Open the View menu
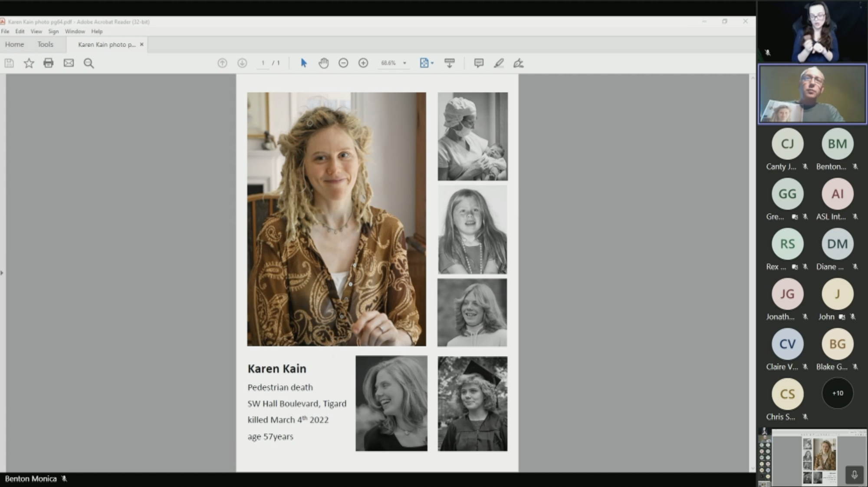The image size is (868, 487). (x=36, y=31)
